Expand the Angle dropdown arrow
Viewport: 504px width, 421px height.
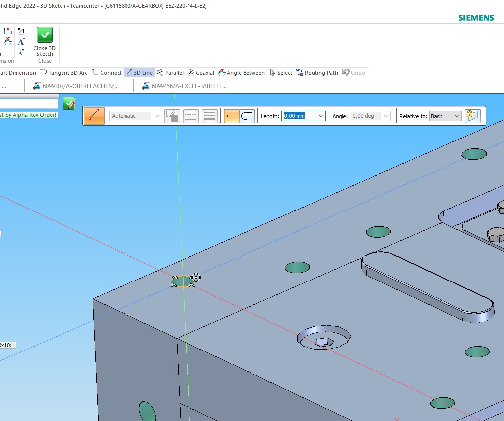coord(386,116)
